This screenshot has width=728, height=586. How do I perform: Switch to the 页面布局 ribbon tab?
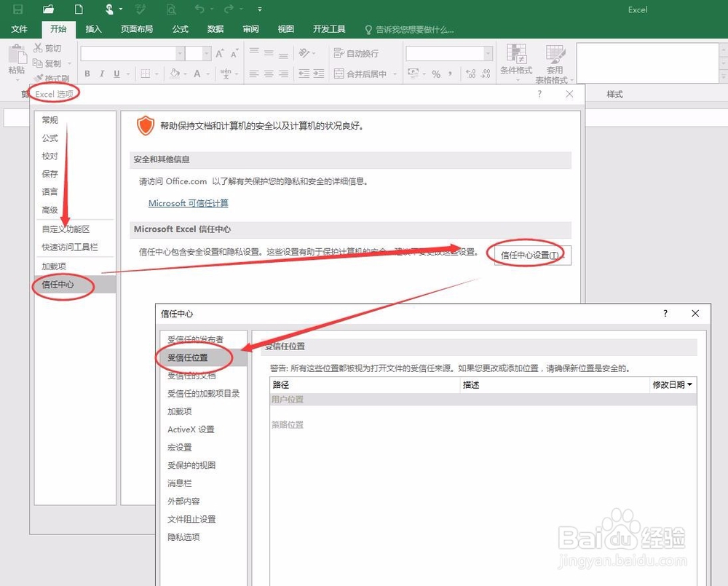pos(137,29)
